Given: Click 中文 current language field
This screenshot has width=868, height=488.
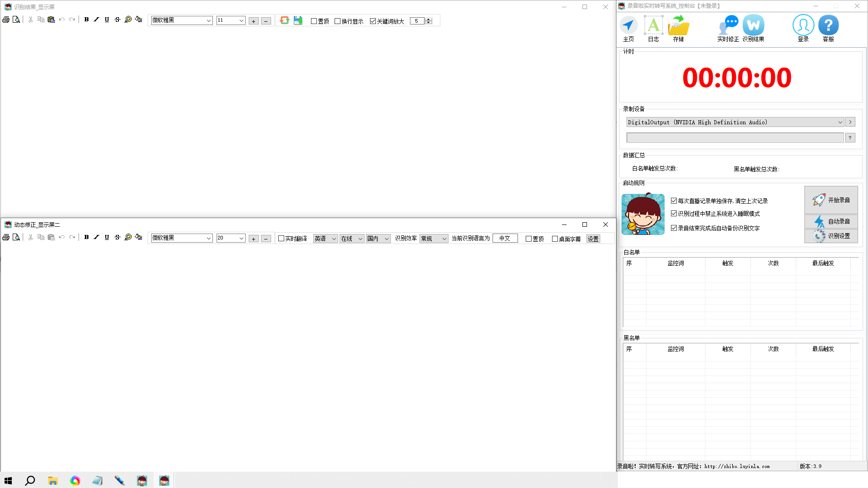Looking at the screenshot, I should (x=505, y=239).
